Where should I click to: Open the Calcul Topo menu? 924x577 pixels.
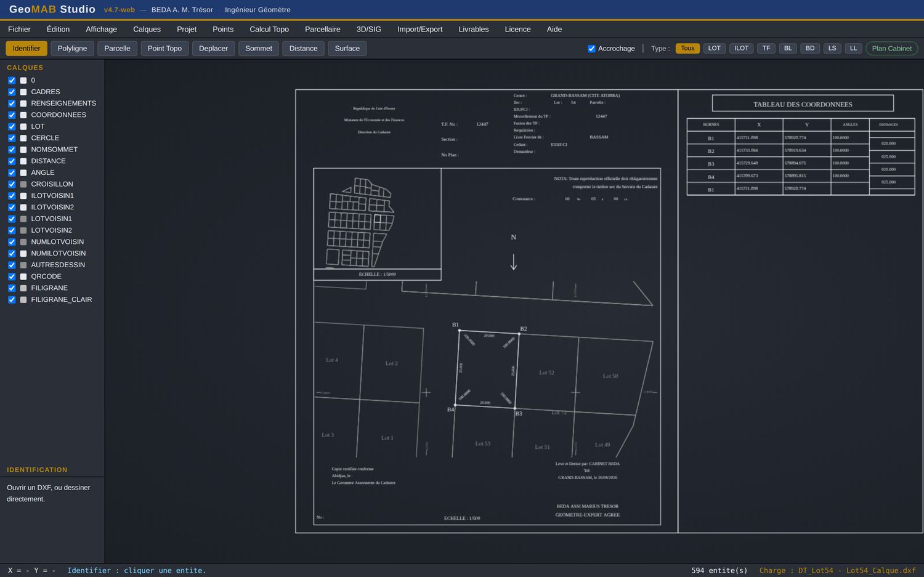pyautogui.click(x=269, y=29)
